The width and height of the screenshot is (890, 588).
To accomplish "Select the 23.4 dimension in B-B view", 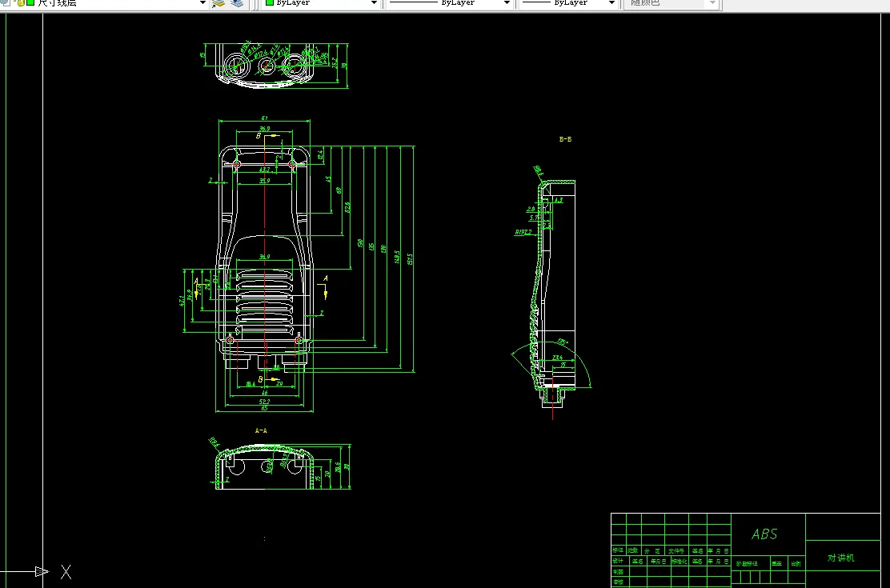I will (x=557, y=358).
